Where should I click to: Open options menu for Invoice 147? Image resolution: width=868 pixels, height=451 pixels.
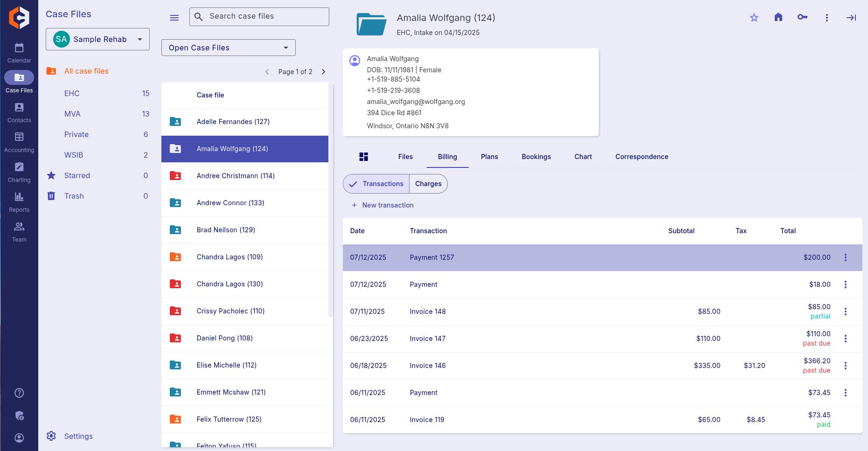click(845, 339)
